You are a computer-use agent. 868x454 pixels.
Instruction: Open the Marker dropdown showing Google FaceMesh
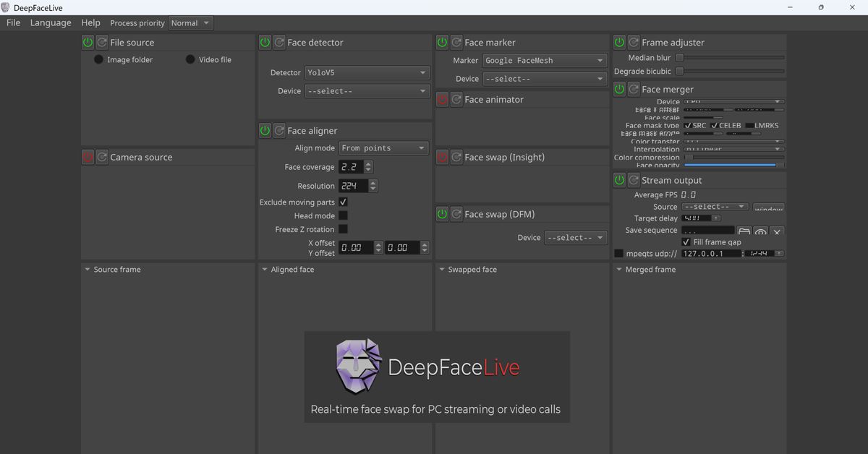(x=545, y=61)
